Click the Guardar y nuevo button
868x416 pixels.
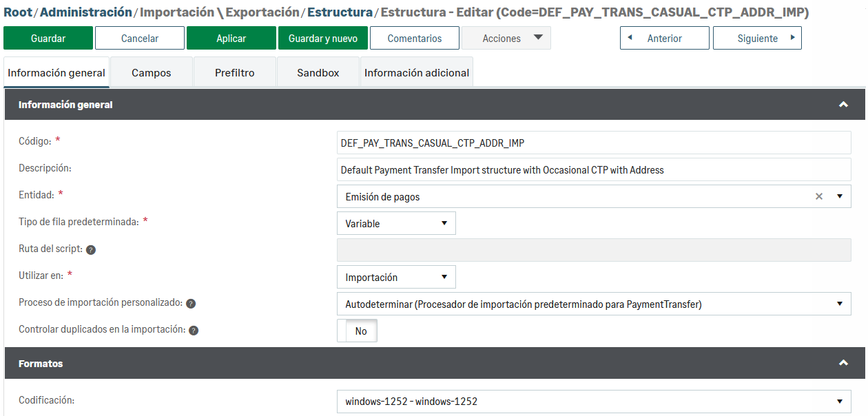tap(323, 39)
